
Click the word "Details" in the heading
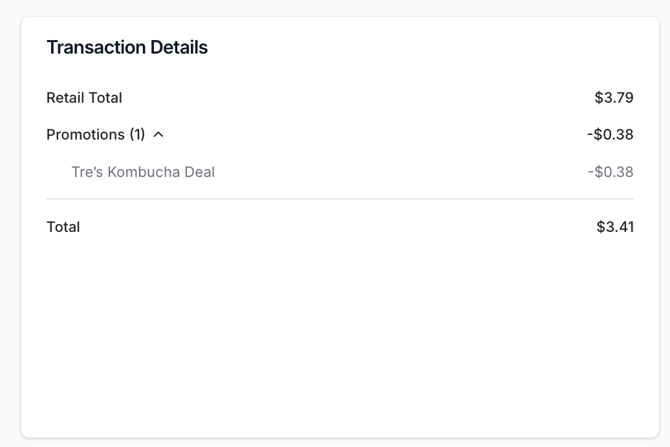pyautogui.click(x=179, y=47)
